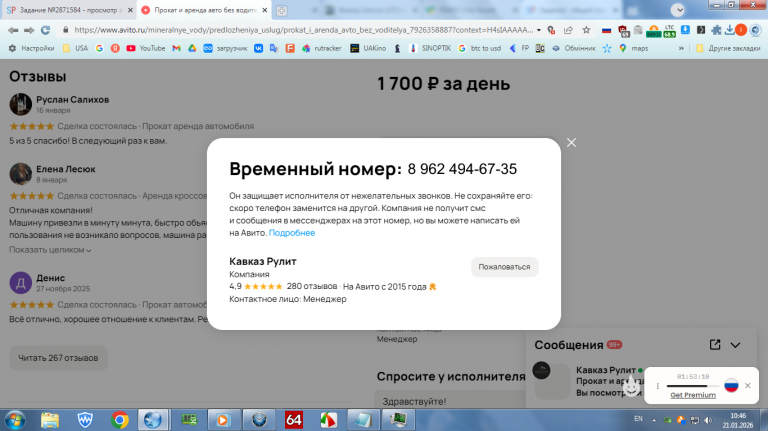Viewport: 768px width, 431px height.
Task: Open the 'Другие закладки' folder
Action: (728, 48)
